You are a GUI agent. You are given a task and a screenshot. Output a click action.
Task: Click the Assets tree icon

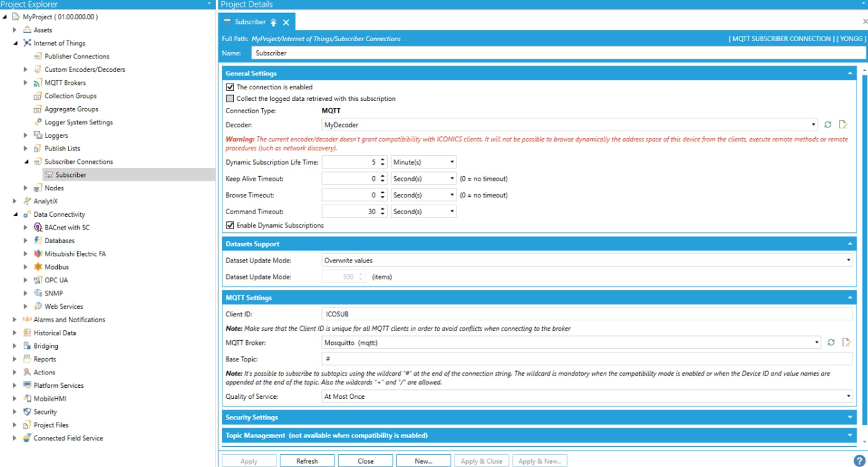click(27, 30)
